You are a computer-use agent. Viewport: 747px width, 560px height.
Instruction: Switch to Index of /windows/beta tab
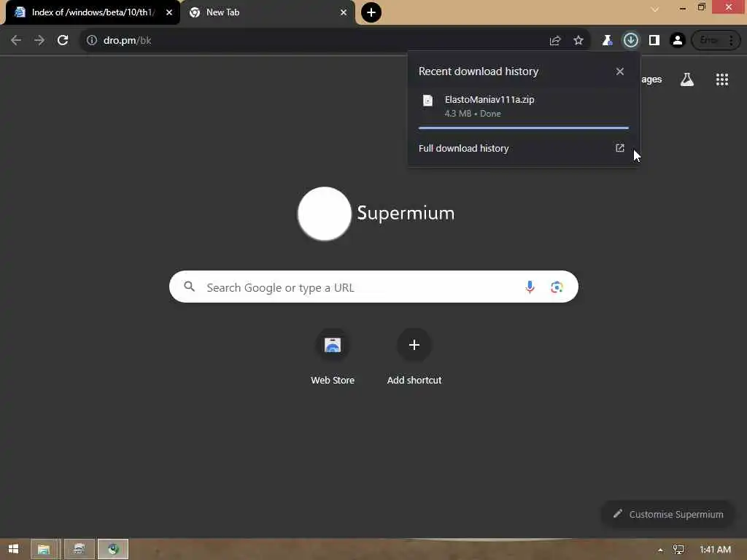point(93,12)
